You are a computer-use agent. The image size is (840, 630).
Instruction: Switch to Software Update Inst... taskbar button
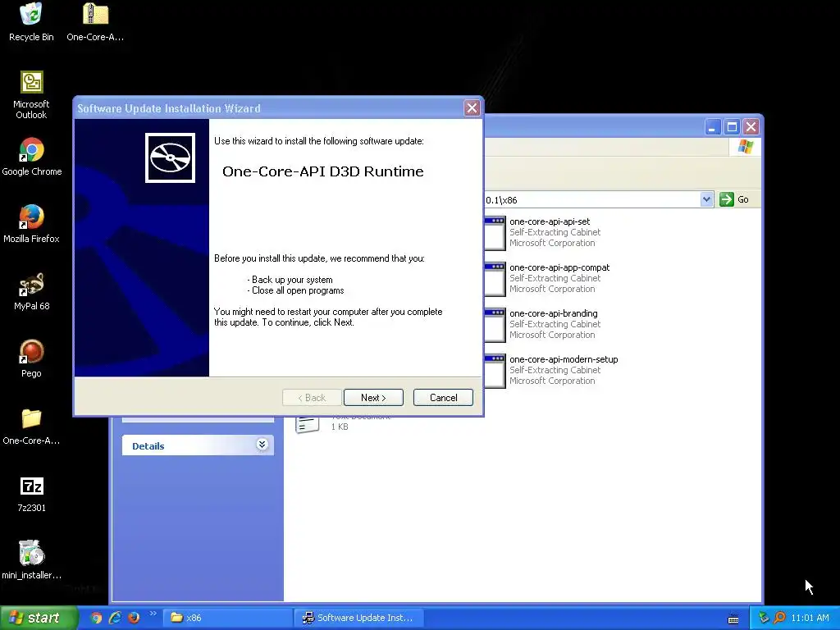359,618
